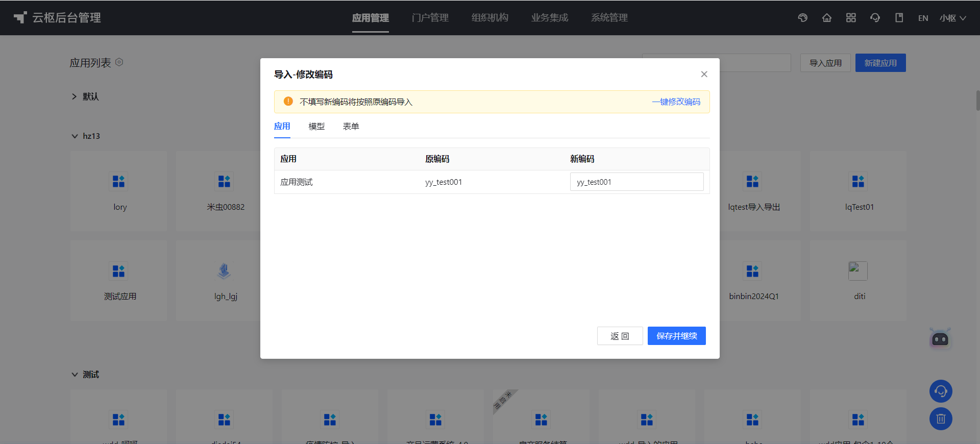980x444 pixels.
Task: Open the lqtest导入导出 app icon
Action: (752, 181)
